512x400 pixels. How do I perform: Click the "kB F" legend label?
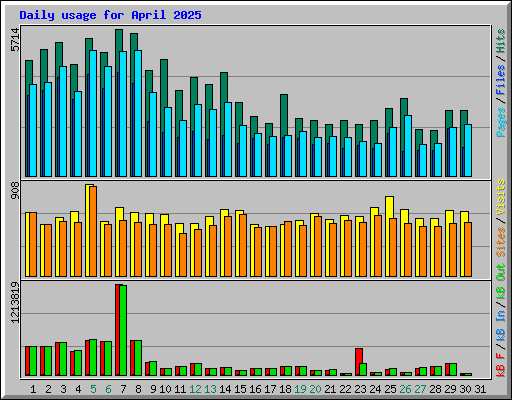500,365
